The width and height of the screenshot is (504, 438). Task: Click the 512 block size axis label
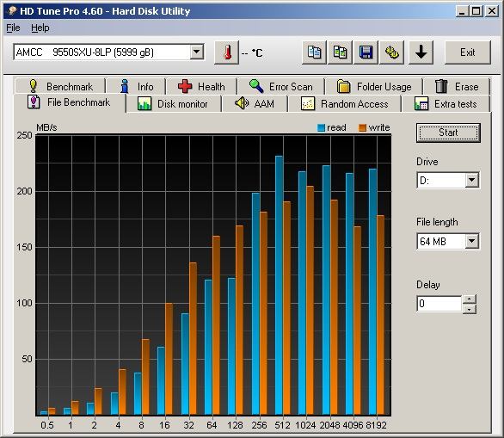[x=282, y=425]
